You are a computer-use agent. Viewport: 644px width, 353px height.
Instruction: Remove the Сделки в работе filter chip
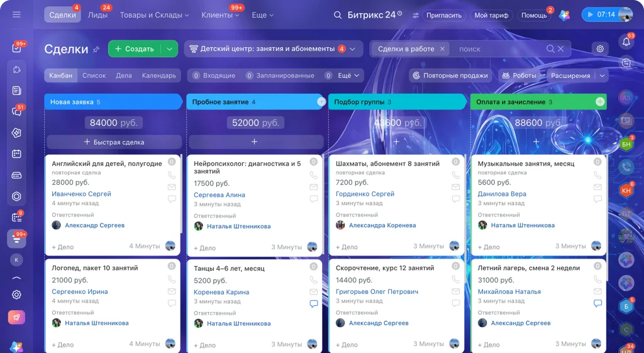442,49
